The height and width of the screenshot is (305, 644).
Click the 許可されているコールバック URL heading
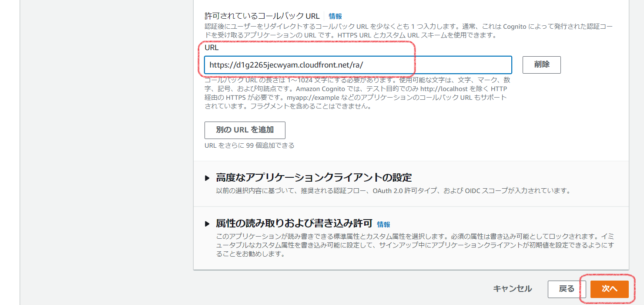tap(261, 15)
